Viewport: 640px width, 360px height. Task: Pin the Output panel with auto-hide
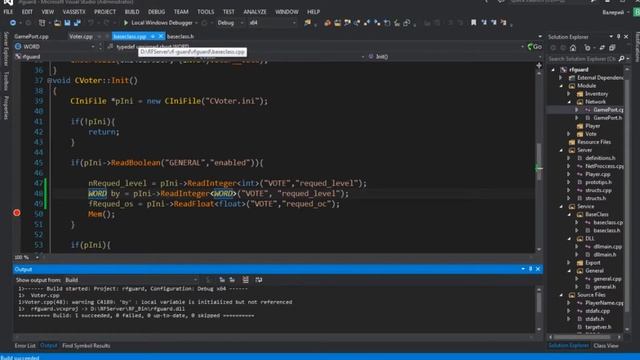pos(530,269)
